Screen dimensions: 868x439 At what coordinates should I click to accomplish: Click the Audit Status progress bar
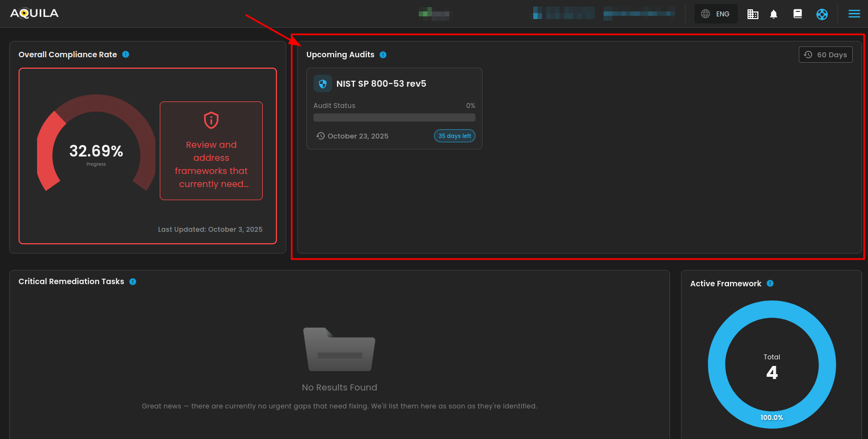point(394,118)
